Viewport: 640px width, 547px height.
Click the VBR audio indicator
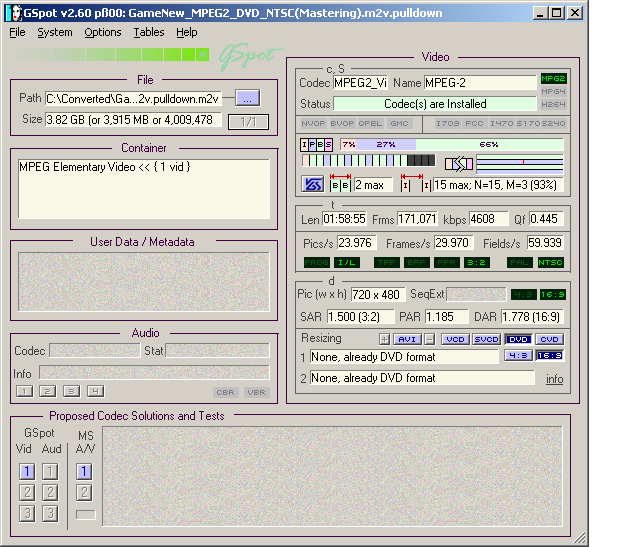tap(256, 392)
